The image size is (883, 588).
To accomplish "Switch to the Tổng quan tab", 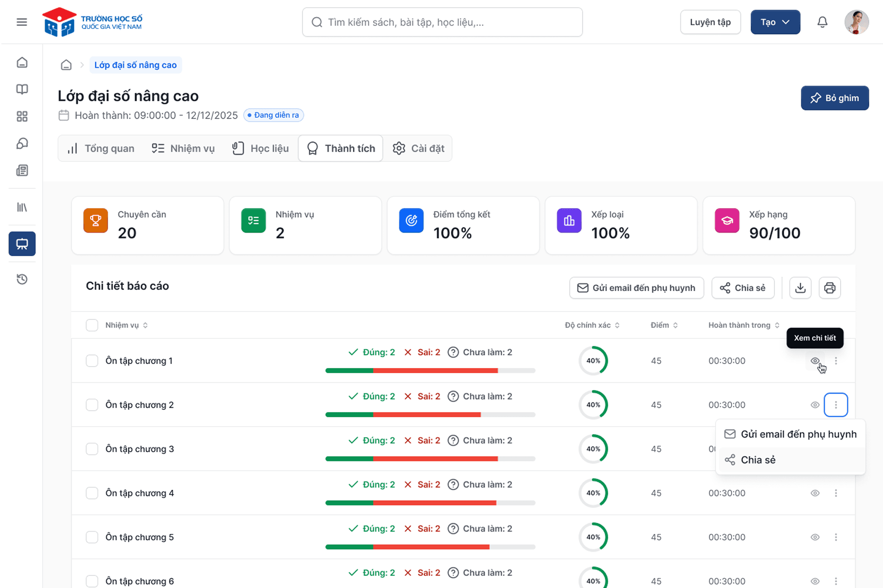I will tap(101, 148).
